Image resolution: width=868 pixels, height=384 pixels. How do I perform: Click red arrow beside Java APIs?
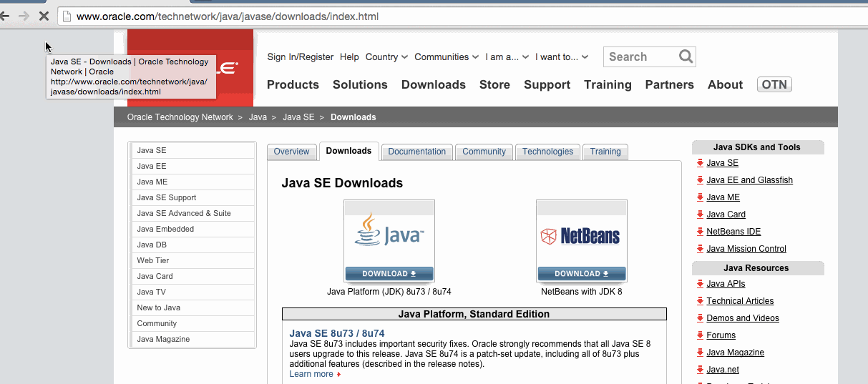coord(701,284)
